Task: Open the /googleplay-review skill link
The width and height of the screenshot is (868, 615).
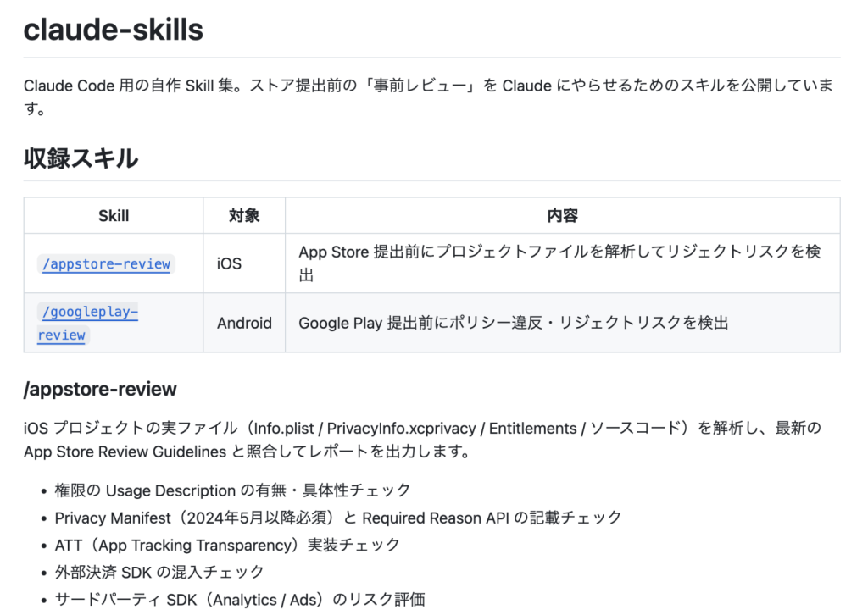Action: 87,323
